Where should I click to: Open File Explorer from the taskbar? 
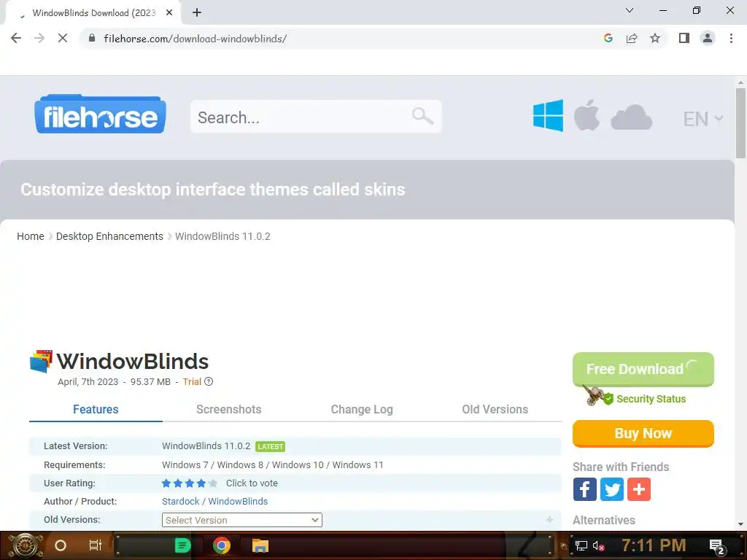[260, 545]
